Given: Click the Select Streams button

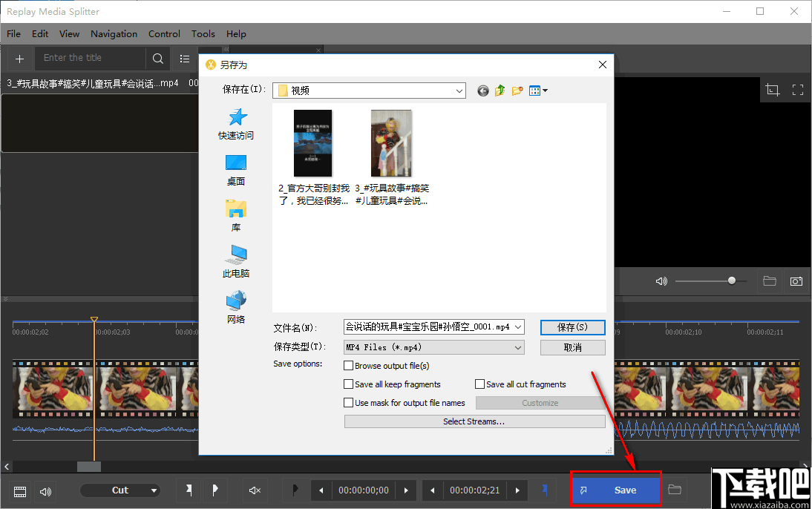Looking at the screenshot, I should (x=475, y=421).
